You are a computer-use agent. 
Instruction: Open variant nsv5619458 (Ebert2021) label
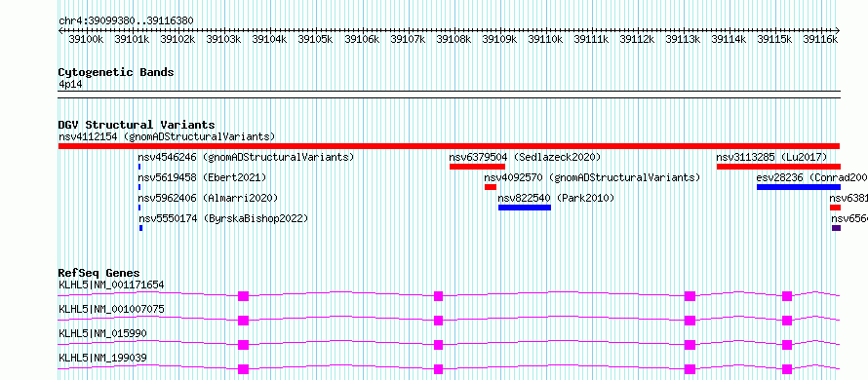[x=202, y=177]
